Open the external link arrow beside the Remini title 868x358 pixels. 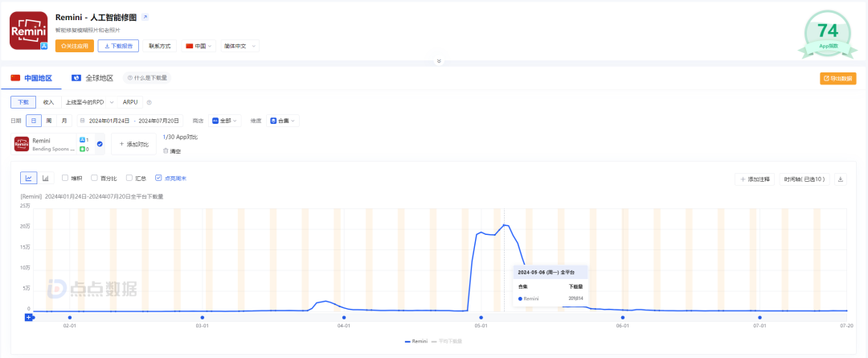(x=145, y=17)
